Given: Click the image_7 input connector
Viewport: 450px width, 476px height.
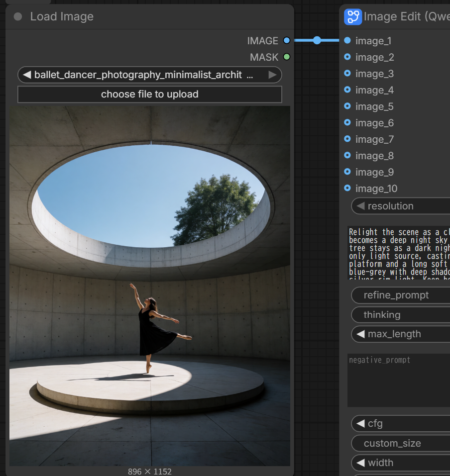Looking at the screenshot, I should point(347,139).
